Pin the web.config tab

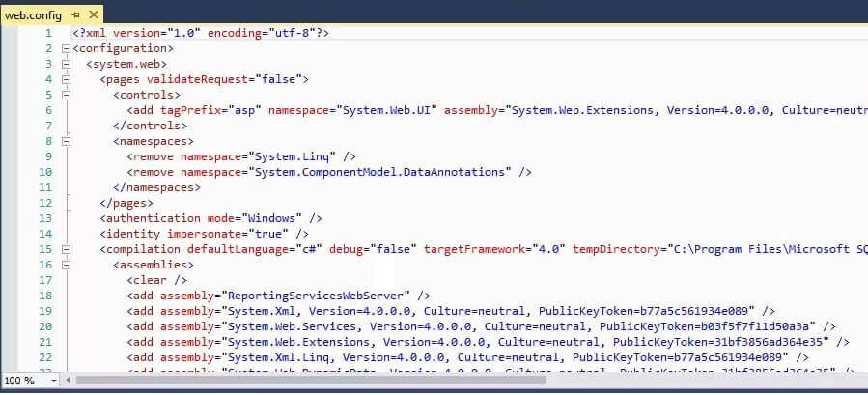pos(76,14)
